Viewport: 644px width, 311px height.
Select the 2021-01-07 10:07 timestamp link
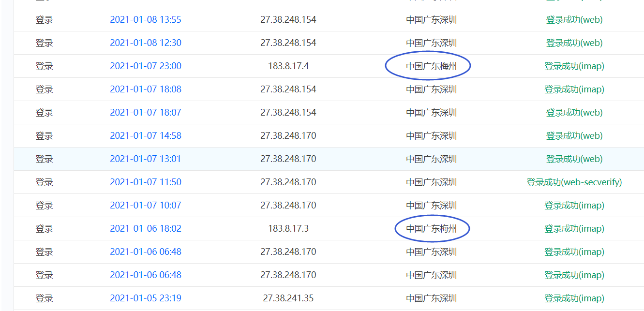pos(146,206)
